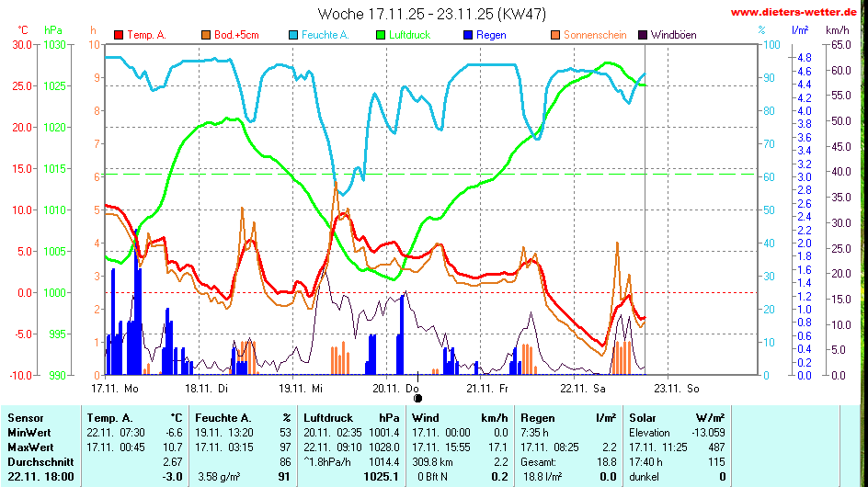The width and height of the screenshot is (868, 487).
Task: Click the Solar header in the data table
Action: (x=644, y=418)
